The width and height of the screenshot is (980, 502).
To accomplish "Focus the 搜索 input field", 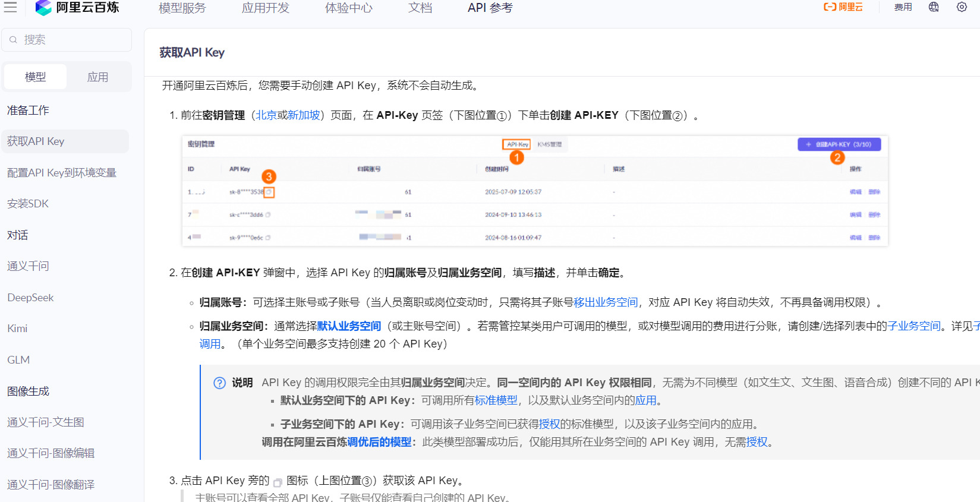I will click(x=67, y=40).
